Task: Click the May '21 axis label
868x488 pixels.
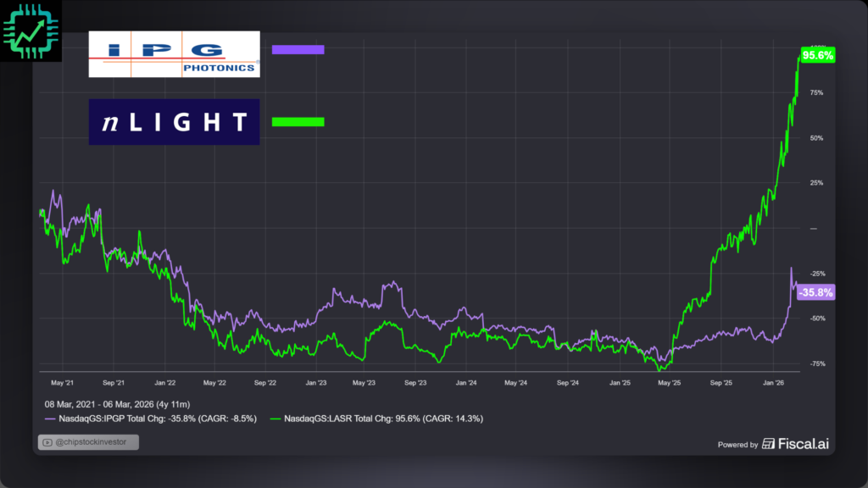Action: [62, 383]
